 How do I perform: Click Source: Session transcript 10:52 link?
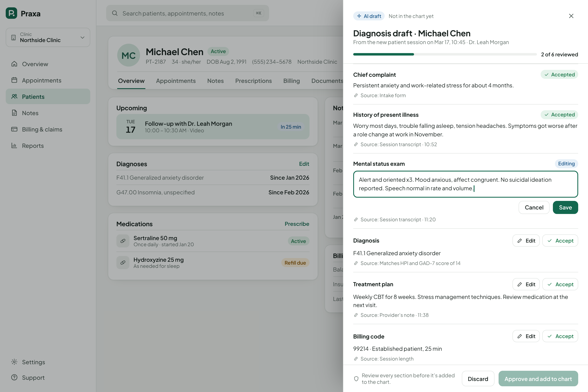(395, 145)
